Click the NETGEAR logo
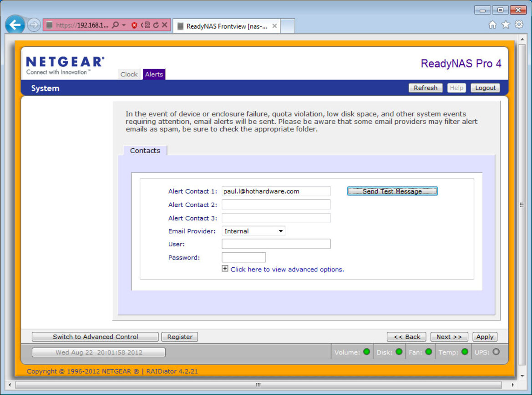The width and height of the screenshot is (532, 395). (x=65, y=65)
